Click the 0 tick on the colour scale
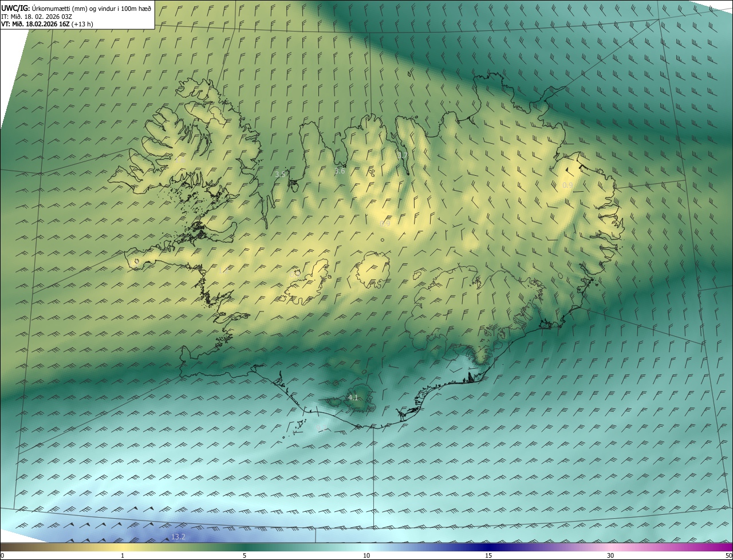The width and height of the screenshot is (733, 560). (x=2, y=555)
